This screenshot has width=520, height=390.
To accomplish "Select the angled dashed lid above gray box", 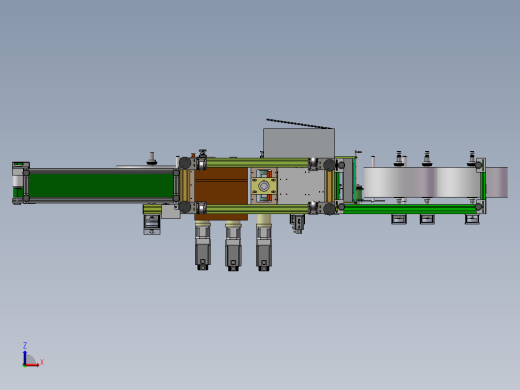I will point(299,124).
